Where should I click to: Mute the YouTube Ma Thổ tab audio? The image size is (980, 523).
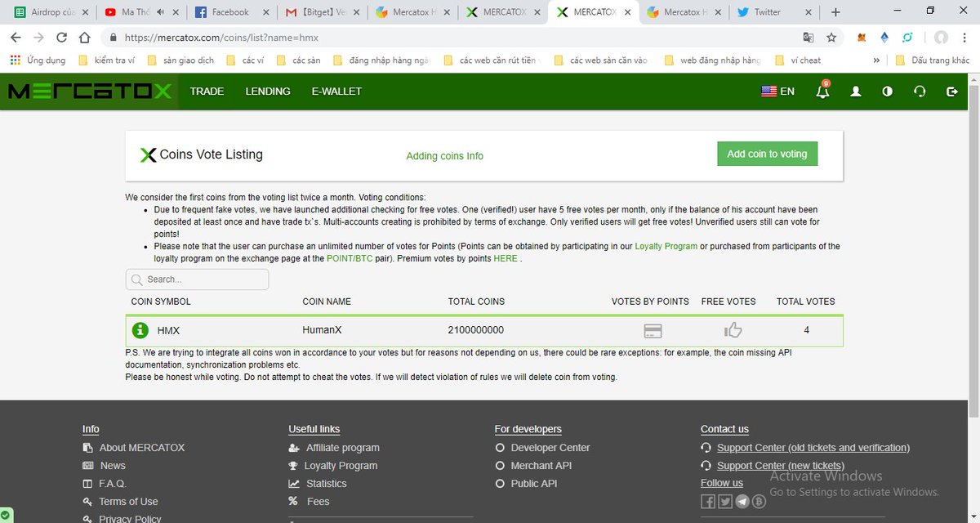point(160,12)
